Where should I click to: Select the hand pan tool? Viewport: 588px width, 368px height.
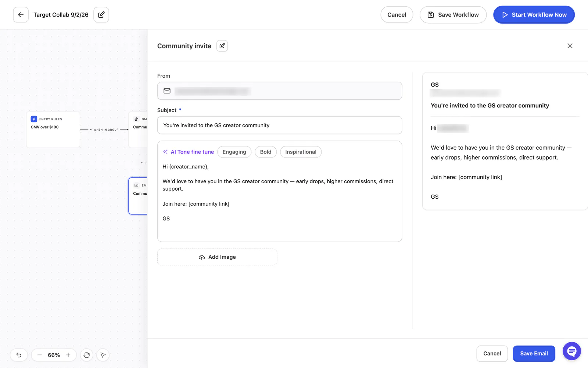86,355
